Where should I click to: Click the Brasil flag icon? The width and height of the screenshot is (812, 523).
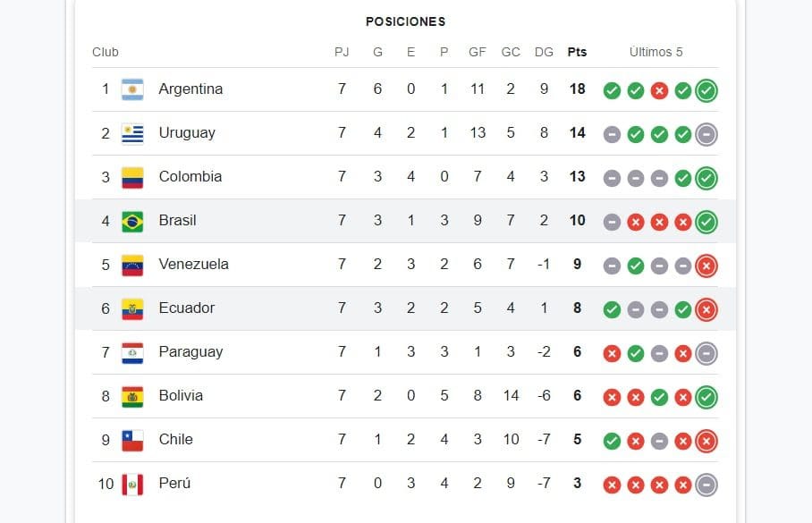click(x=132, y=221)
